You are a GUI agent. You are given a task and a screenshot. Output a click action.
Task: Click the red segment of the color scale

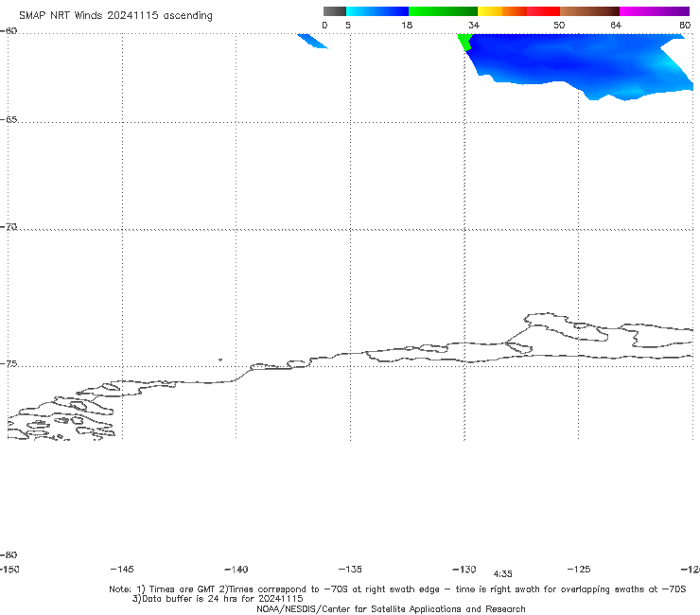point(543,11)
